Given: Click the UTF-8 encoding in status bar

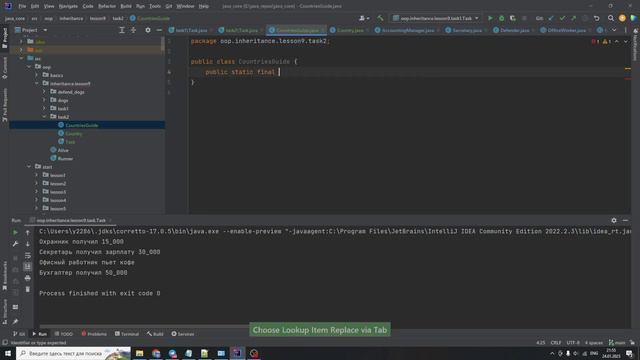Looking at the screenshot, I should (x=573, y=343).
